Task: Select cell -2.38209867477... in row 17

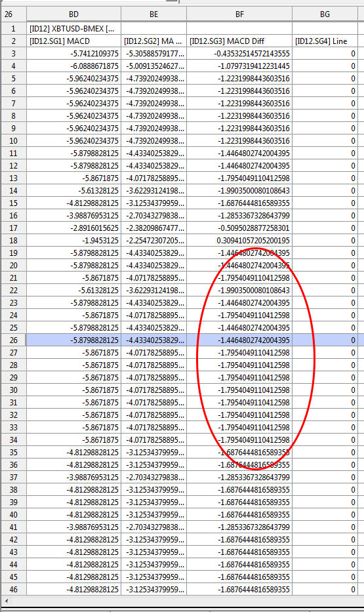Action: pyautogui.click(x=153, y=228)
